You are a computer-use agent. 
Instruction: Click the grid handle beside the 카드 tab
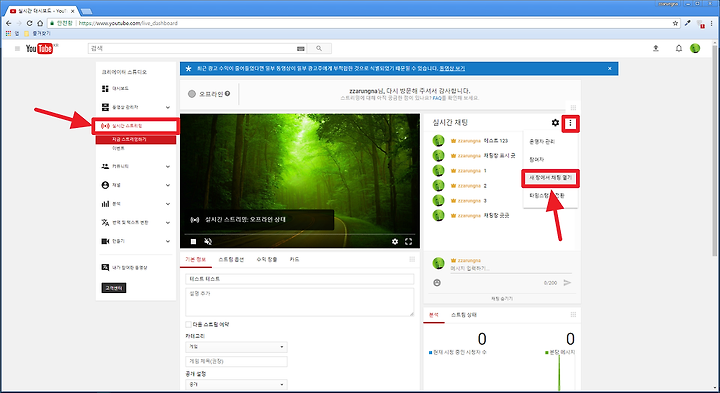[412, 259]
